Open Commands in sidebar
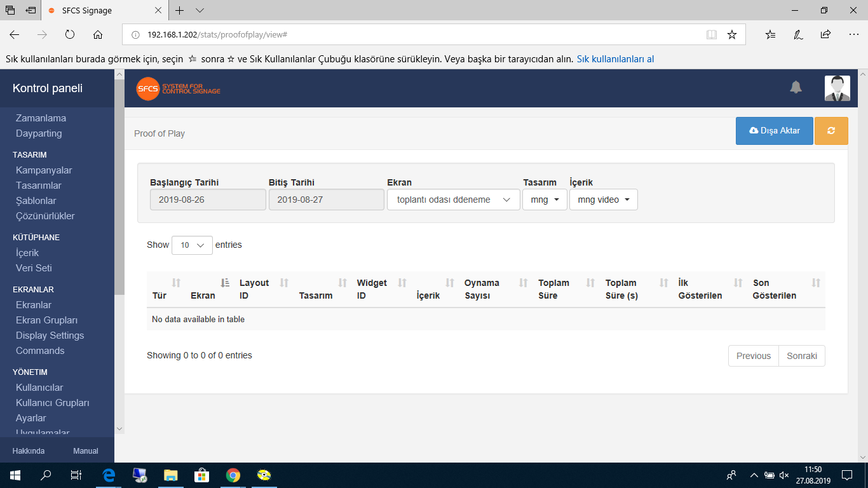 pyautogui.click(x=40, y=351)
